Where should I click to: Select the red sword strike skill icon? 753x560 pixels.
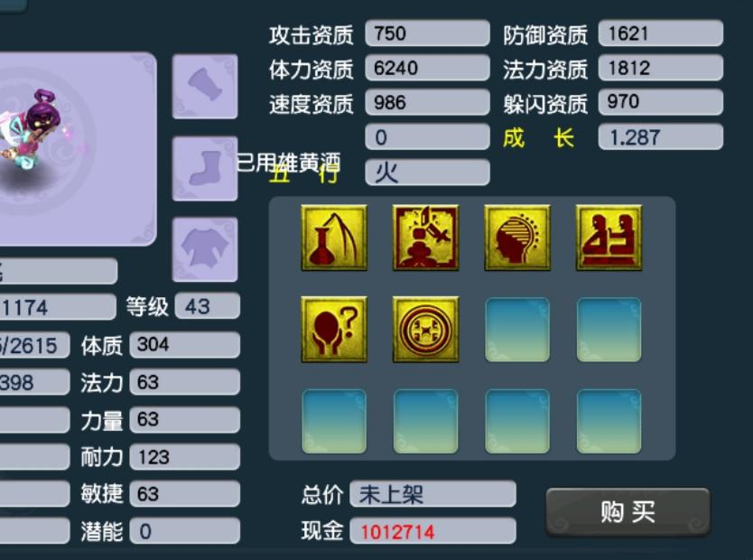tap(425, 238)
